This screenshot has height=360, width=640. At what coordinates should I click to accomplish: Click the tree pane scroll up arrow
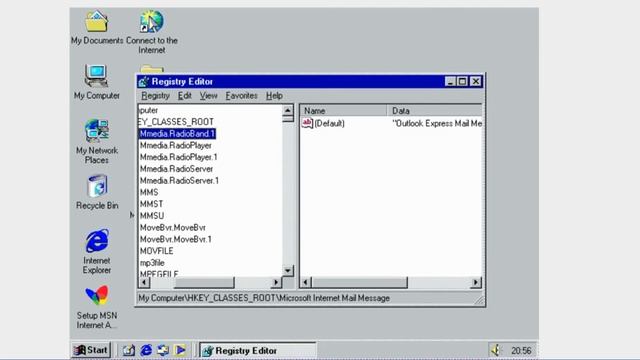(288, 110)
